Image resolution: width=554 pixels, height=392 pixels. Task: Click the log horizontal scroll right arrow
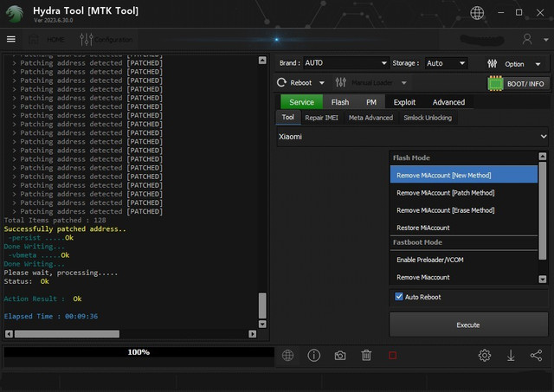(x=252, y=334)
